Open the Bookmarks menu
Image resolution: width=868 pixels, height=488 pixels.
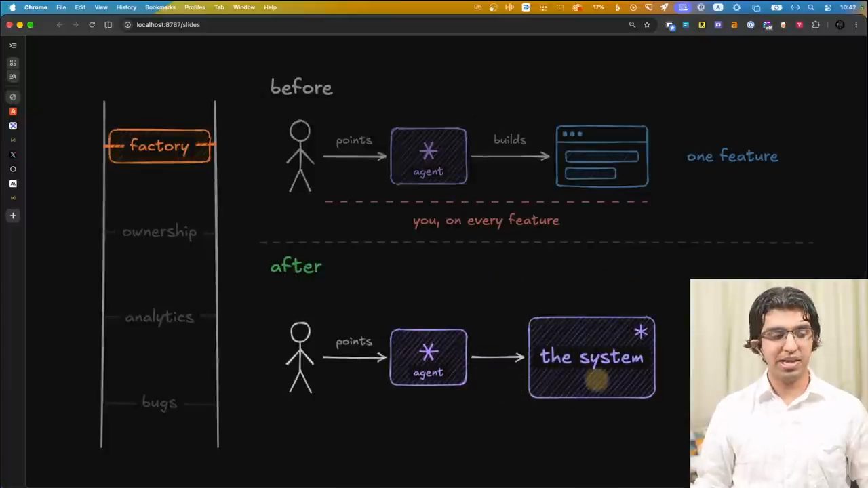(x=160, y=7)
